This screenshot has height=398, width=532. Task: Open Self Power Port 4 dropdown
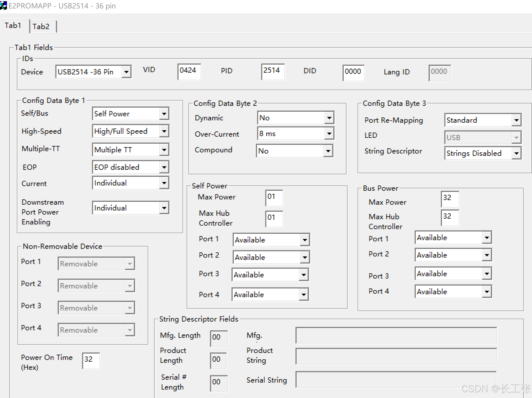pyautogui.click(x=270, y=294)
